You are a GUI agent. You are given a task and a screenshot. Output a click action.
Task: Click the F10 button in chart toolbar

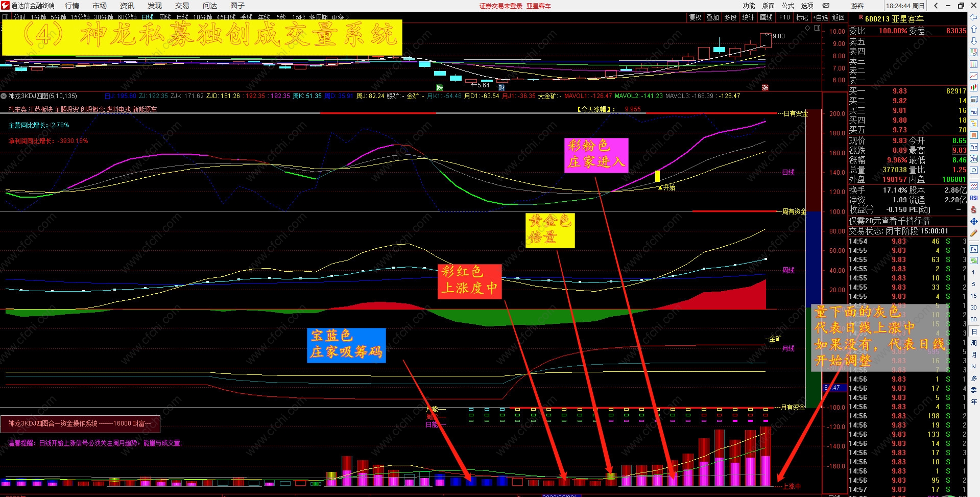click(784, 17)
